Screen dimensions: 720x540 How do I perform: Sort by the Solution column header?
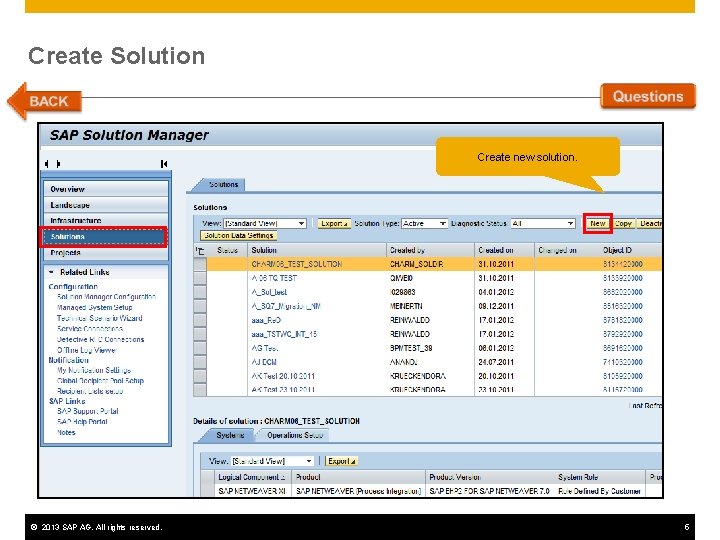(x=317, y=250)
